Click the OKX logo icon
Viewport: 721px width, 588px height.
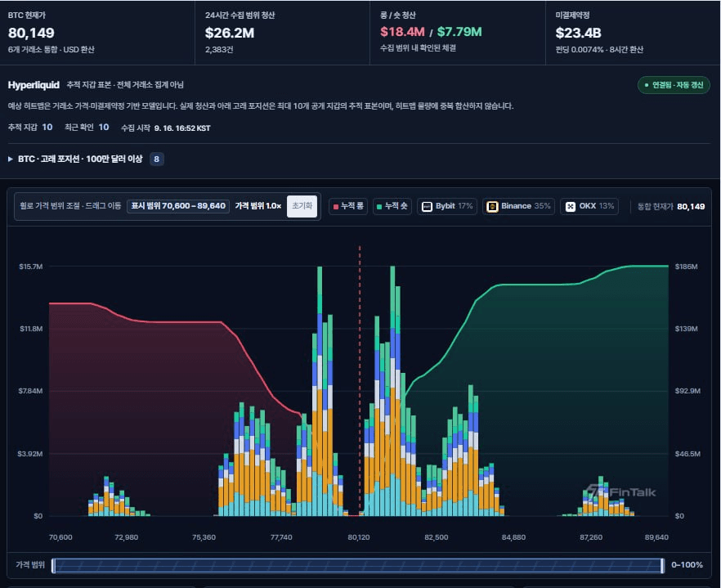tap(571, 207)
